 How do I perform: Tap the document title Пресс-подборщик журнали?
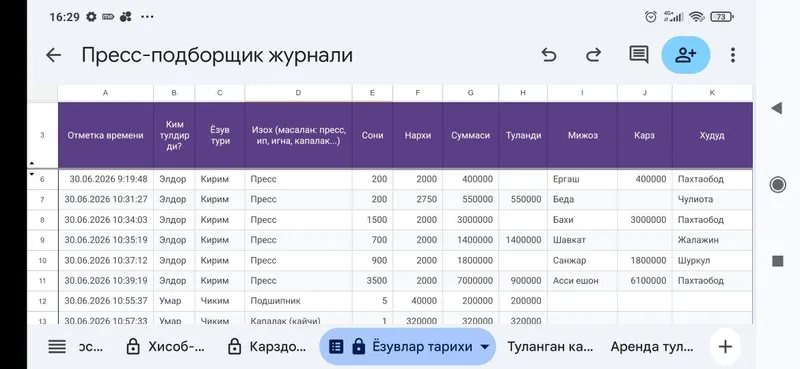(217, 55)
